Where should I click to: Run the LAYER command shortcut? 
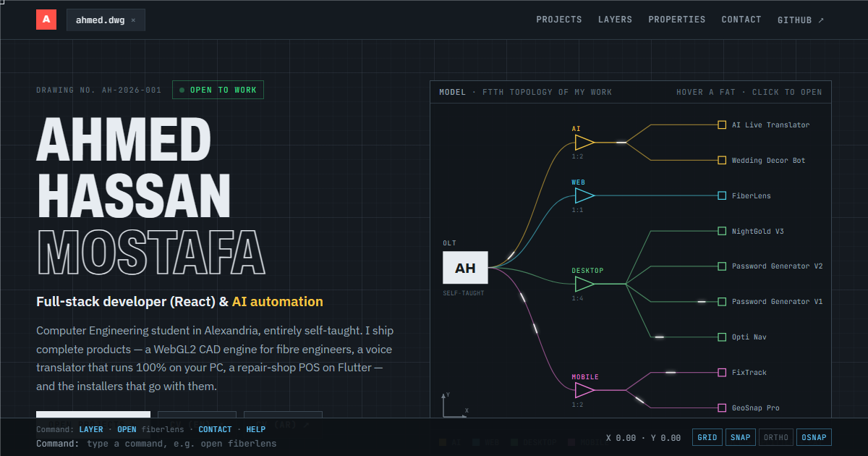coord(91,429)
